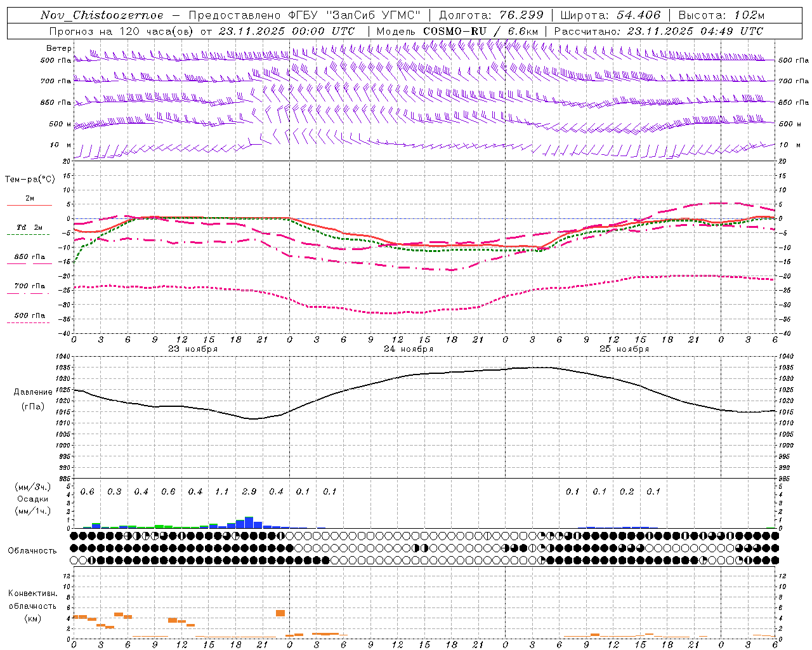Click the forecast length Прогноз на 120 часа(ов)
The width and height of the screenshot is (812, 650).
[x=122, y=31]
